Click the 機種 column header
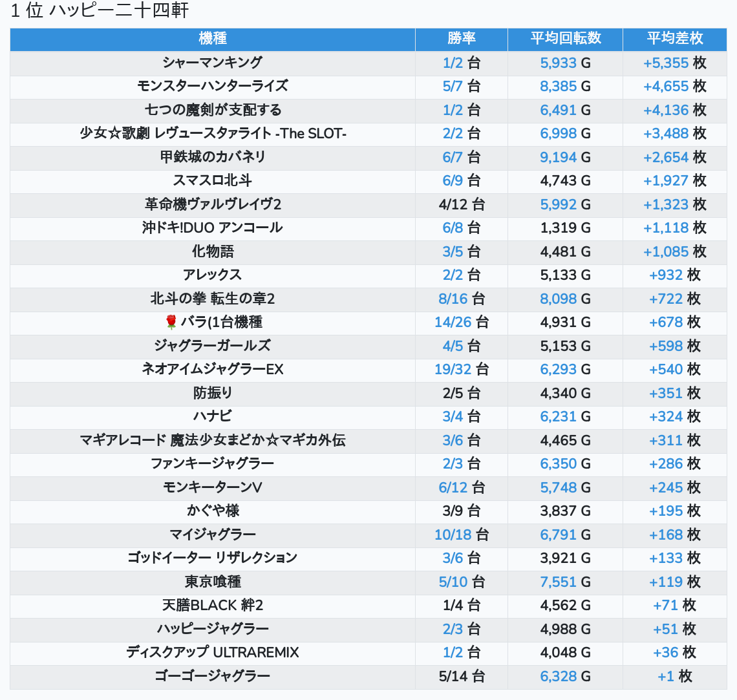 [x=213, y=39]
